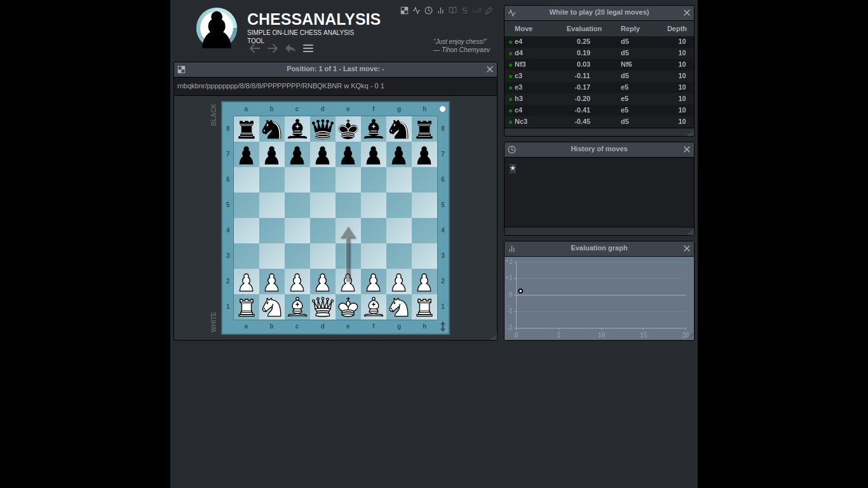Select the 'Lc0' engine icon in top toolbar
This screenshot has width=868, height=488.
[477, 11]
